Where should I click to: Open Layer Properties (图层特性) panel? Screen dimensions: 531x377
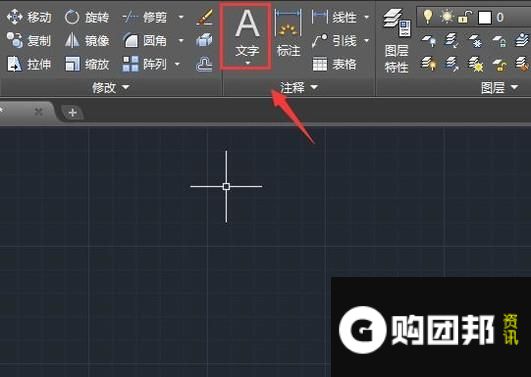coord(397,41)
